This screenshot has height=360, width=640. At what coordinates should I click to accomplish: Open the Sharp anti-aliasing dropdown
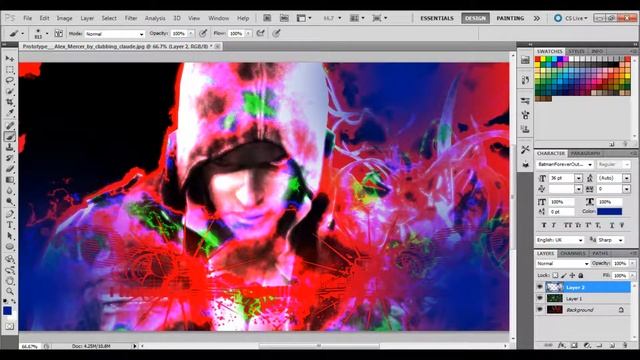click(x=611, y=240)
